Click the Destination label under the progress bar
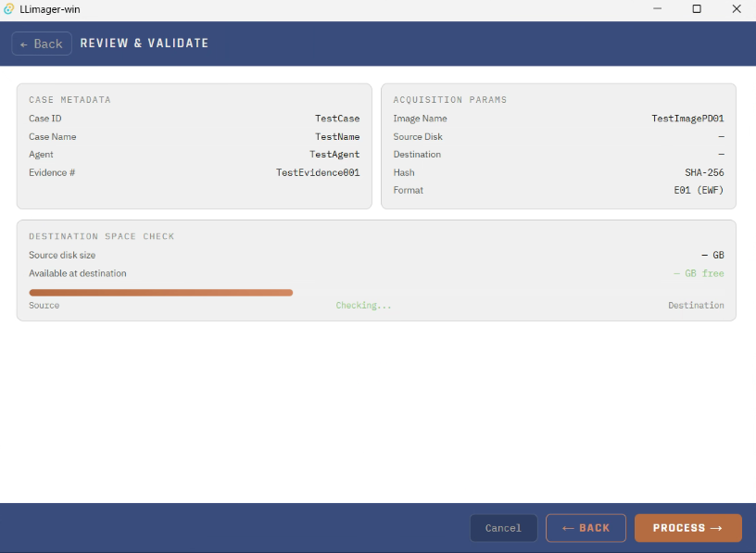 696,306
